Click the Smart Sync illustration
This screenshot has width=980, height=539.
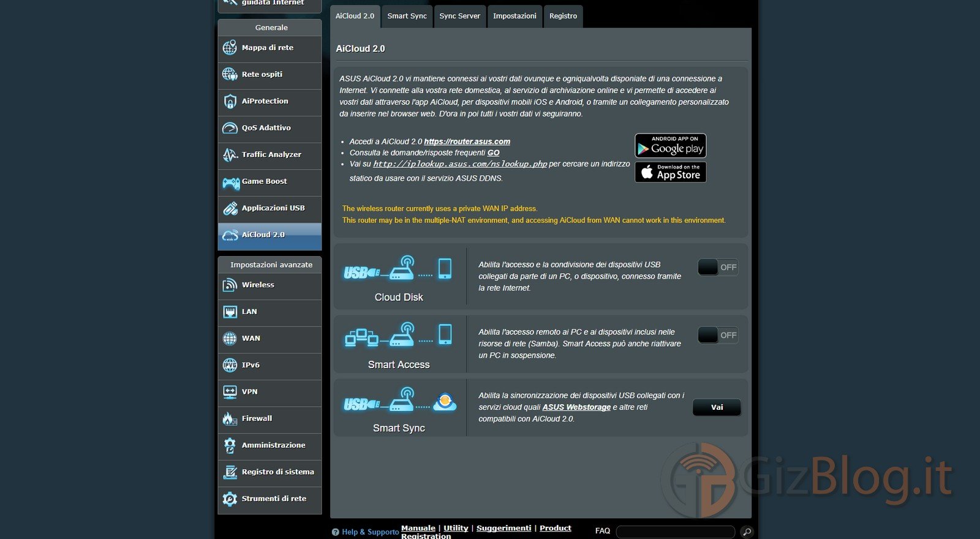399,399
